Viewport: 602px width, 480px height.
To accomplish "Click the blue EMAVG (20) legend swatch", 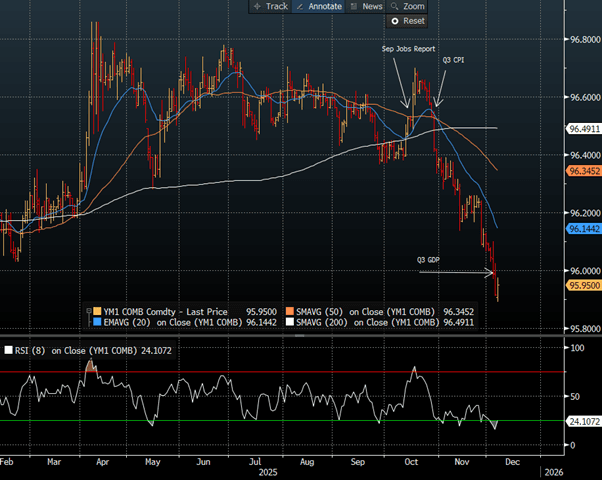I will (97, 322).
